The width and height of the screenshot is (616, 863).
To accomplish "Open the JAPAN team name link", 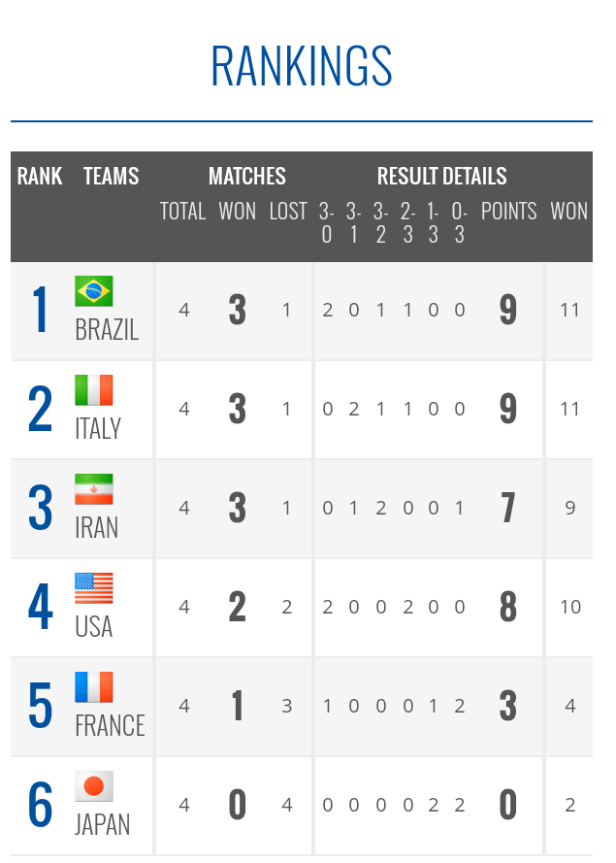I will click(x=102, y=825).
